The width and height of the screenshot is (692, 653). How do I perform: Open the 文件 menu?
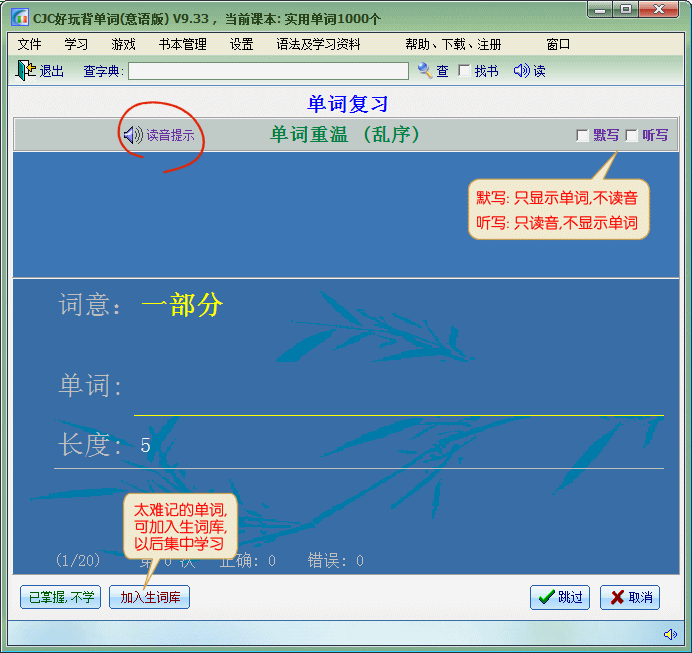click(x=30, y=44)
